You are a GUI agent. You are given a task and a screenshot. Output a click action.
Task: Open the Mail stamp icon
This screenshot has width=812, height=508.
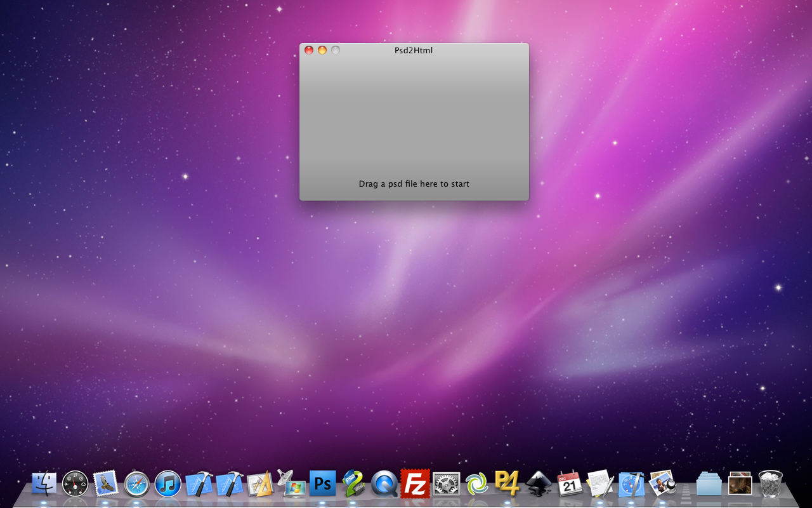(106, 485)
